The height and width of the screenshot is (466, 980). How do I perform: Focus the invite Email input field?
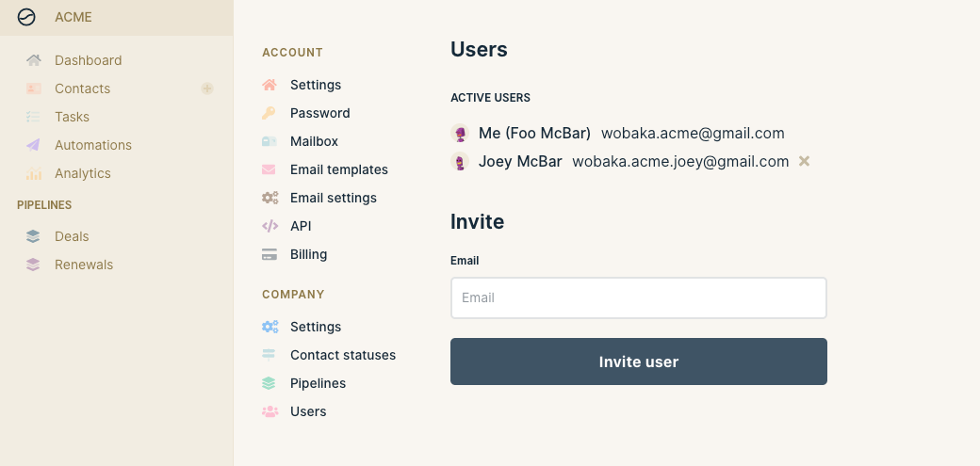(x=639, y=298)
